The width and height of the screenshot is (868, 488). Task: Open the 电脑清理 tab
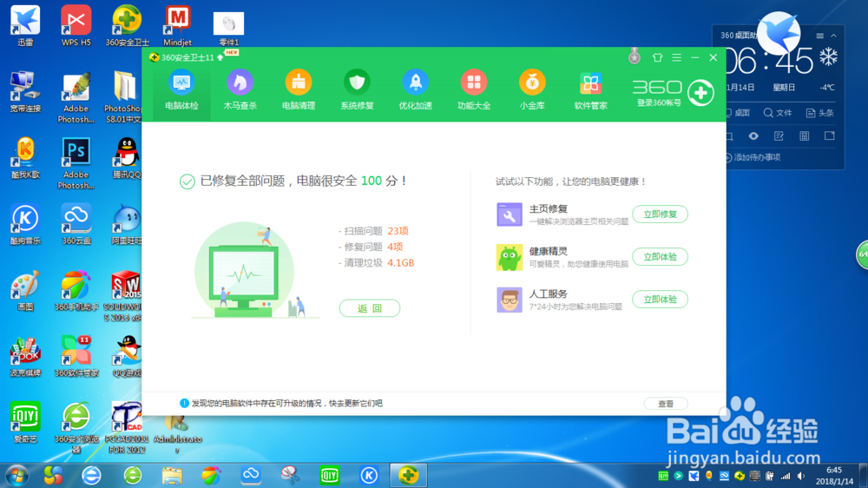pyautogui.click(x=299, y=91)
